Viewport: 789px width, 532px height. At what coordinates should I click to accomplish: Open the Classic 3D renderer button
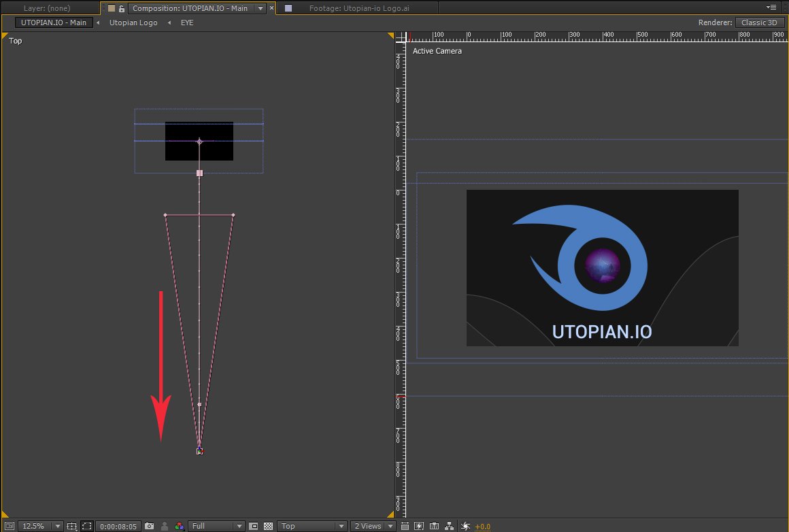click(759, 22)
